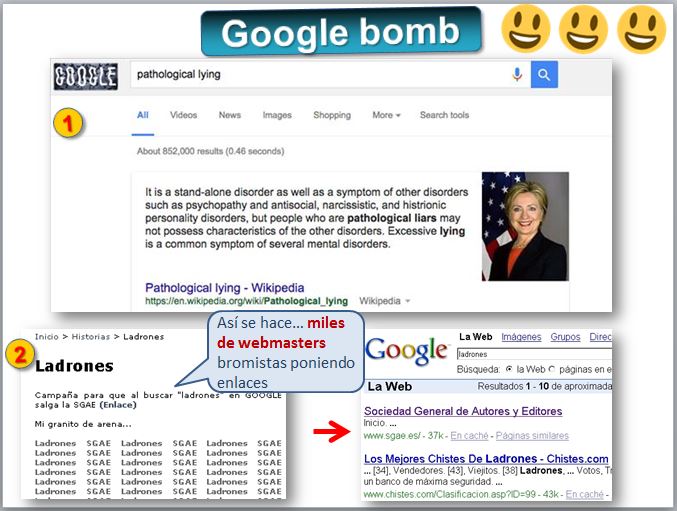Open the News tab
Screen dimensions: 677x511
coord(230,115)
